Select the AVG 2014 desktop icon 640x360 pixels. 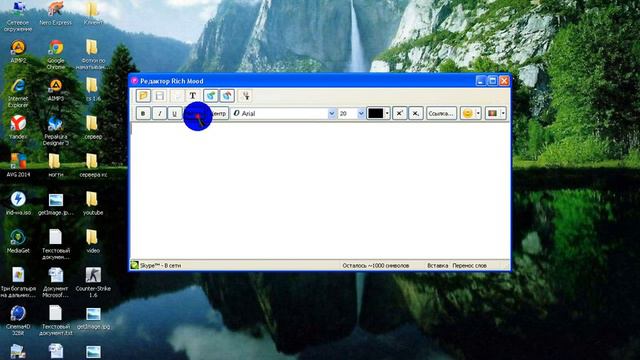[x=18, y=165]
